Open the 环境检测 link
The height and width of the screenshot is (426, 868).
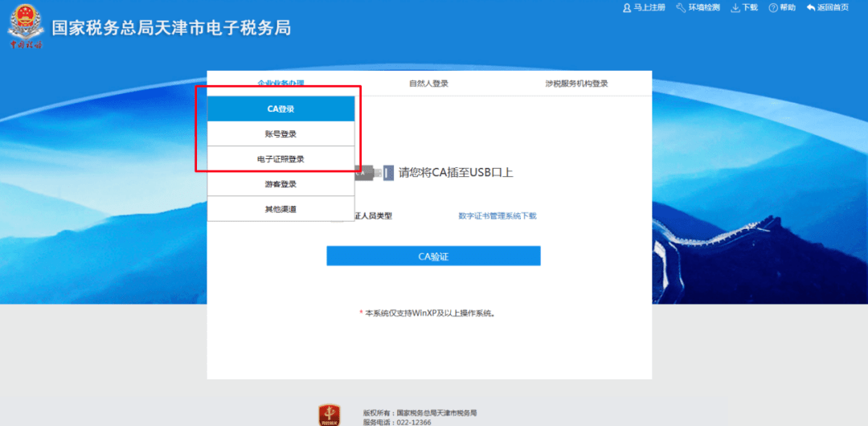pyautogui.click(x=703, y=8)
